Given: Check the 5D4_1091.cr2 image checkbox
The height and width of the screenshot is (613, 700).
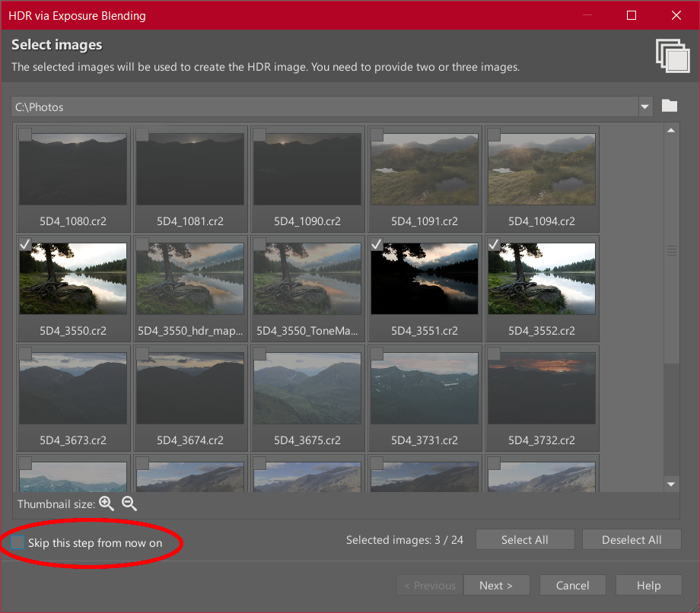Looking at the screenshot, I should click(377, 135).
